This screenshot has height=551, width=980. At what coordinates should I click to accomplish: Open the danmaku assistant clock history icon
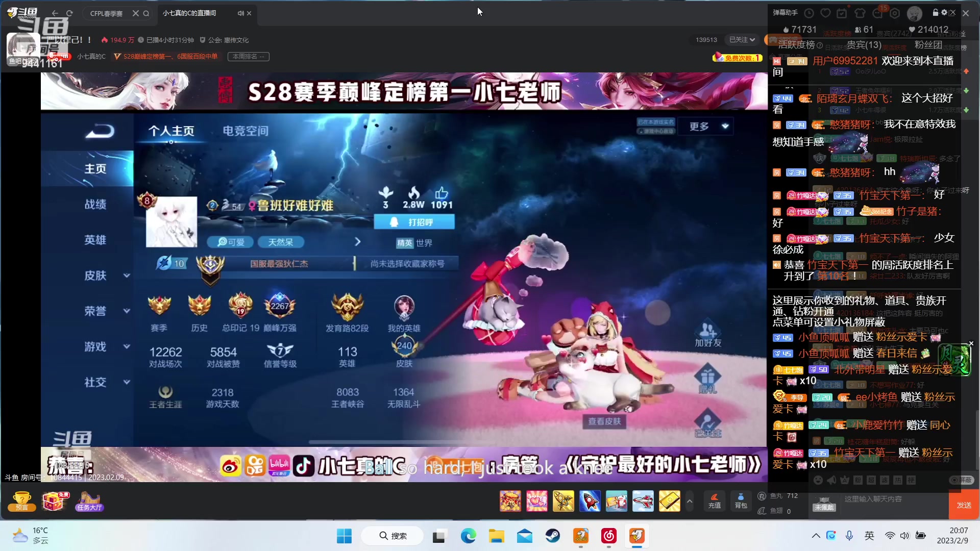(x=809, y=13)
